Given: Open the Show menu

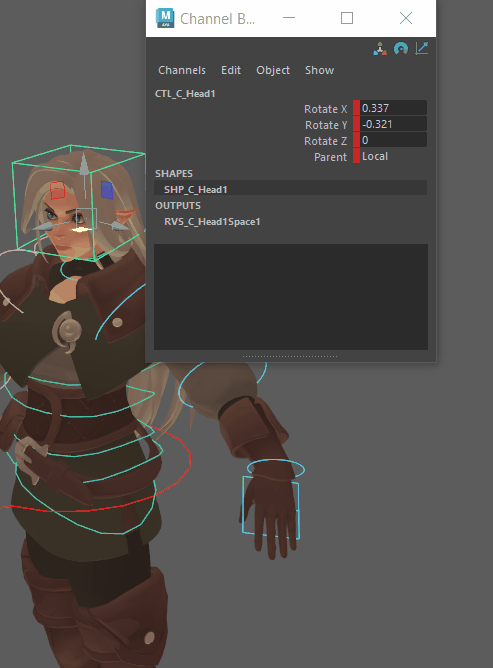Looking at the screenshot, I should coord(319,70).
